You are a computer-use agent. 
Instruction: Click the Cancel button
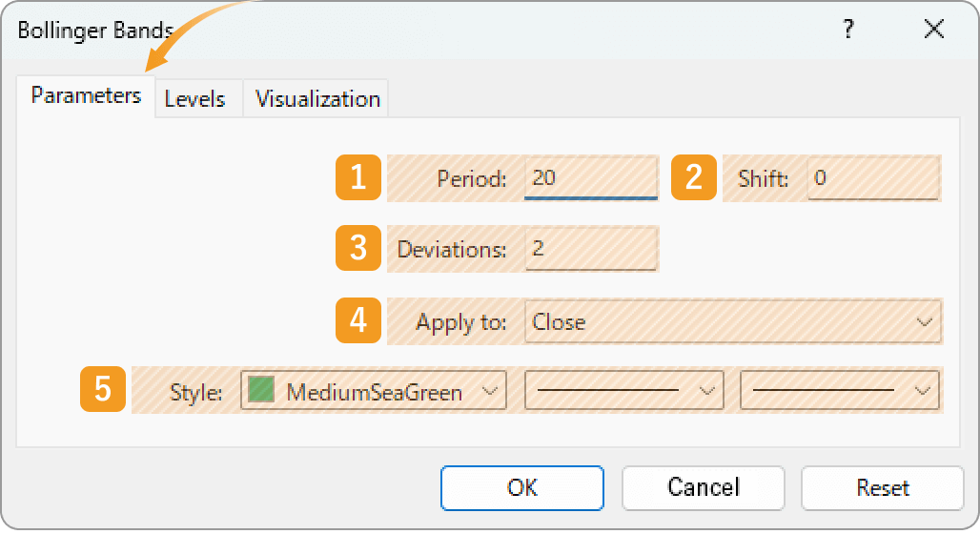coord(704,487)
